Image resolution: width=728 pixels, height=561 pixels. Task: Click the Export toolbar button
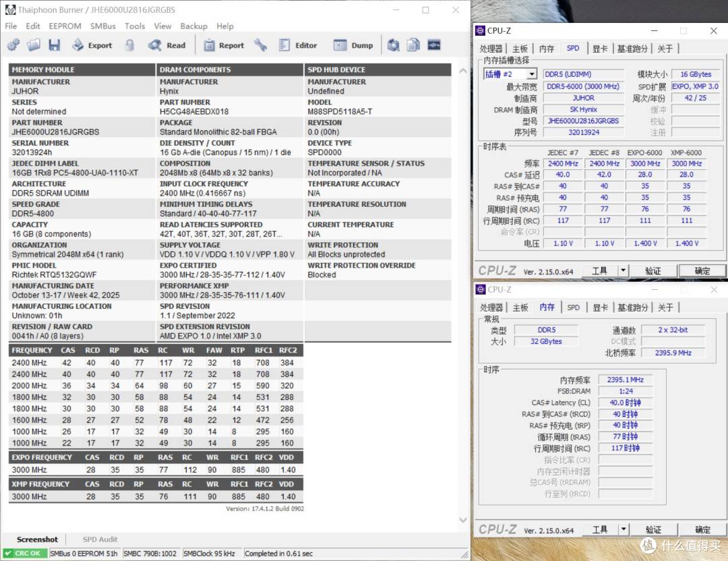coord(92,45)
